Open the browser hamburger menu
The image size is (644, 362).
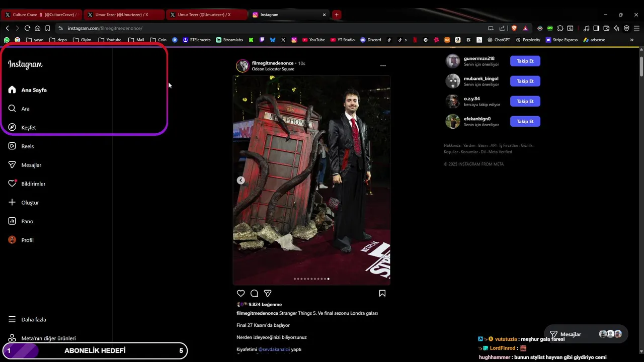click(636, 28)
